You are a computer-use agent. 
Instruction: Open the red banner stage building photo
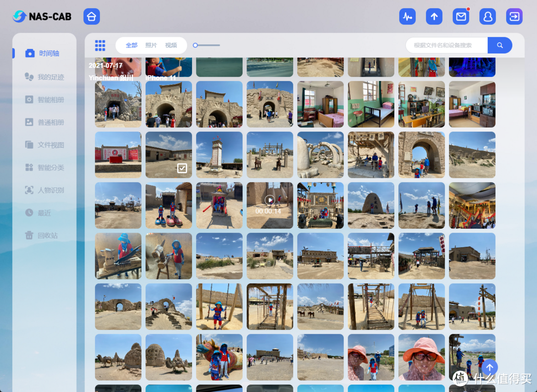click(x=118, y=155)
